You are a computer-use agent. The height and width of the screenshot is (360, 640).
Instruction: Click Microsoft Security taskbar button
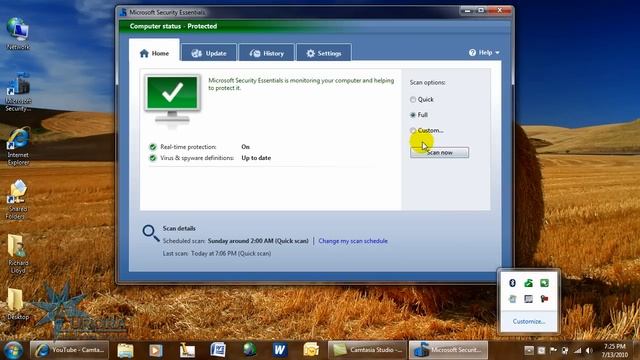pos(449,350)
